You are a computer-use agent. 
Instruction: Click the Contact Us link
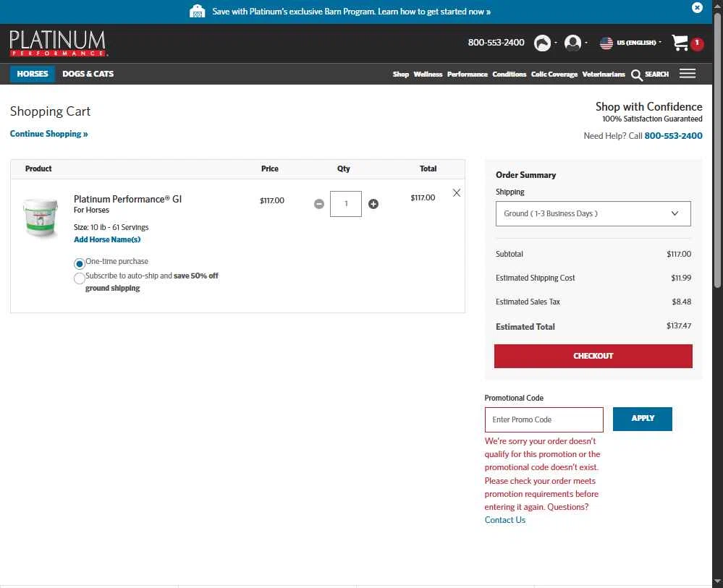coord(505,520)
